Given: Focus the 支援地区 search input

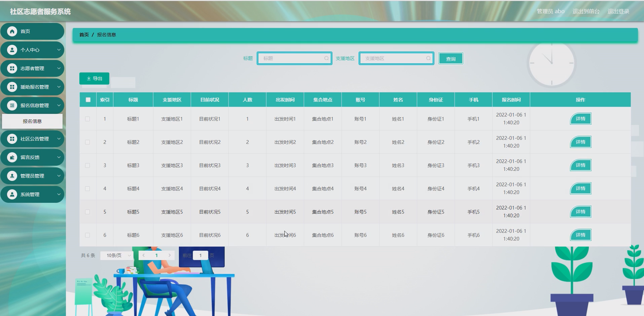Looking at the screenshot, I should [x=396, y=58].
